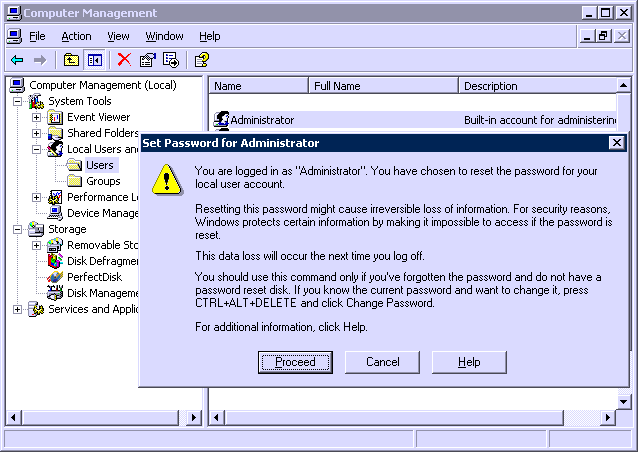Click the MMC icon left of File menu
Viewport: 638px width, 452px height.
click(14, 36)
